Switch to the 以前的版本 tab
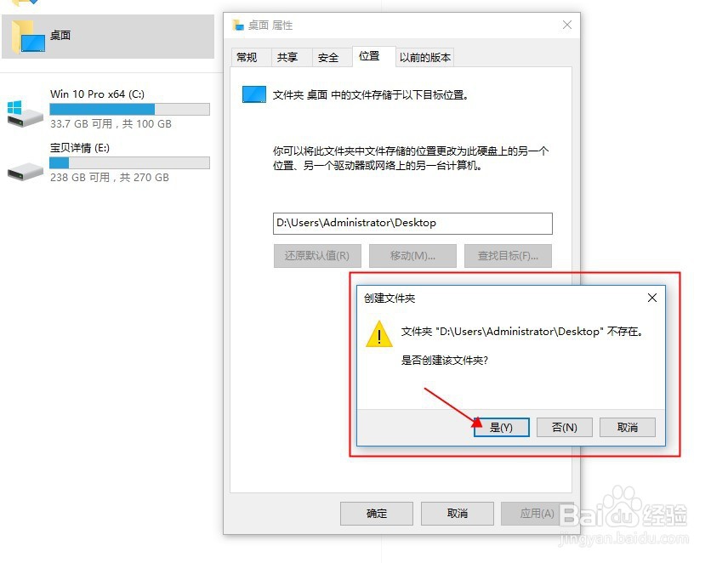728x563 pixels. pyautogui.click(x=425, y=58)
